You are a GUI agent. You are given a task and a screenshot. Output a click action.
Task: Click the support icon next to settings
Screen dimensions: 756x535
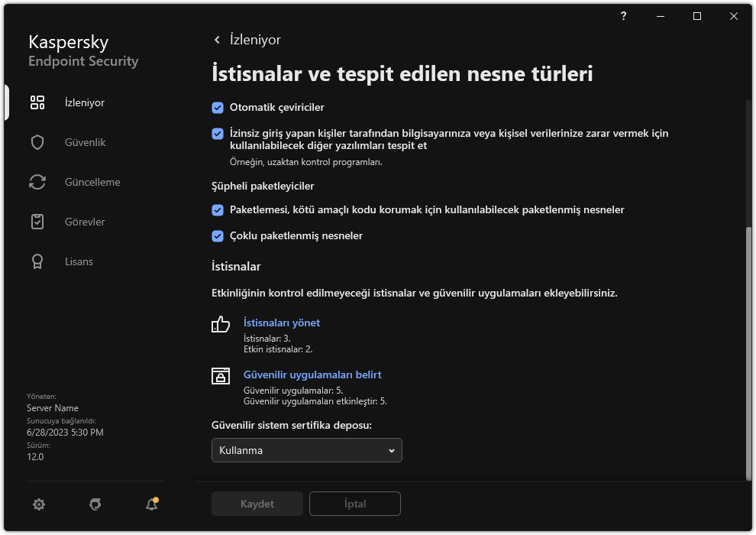tap(95, 504)
